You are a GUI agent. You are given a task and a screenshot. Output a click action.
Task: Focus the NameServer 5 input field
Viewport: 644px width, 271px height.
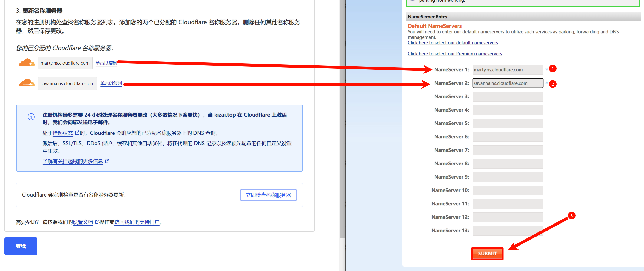508,123
